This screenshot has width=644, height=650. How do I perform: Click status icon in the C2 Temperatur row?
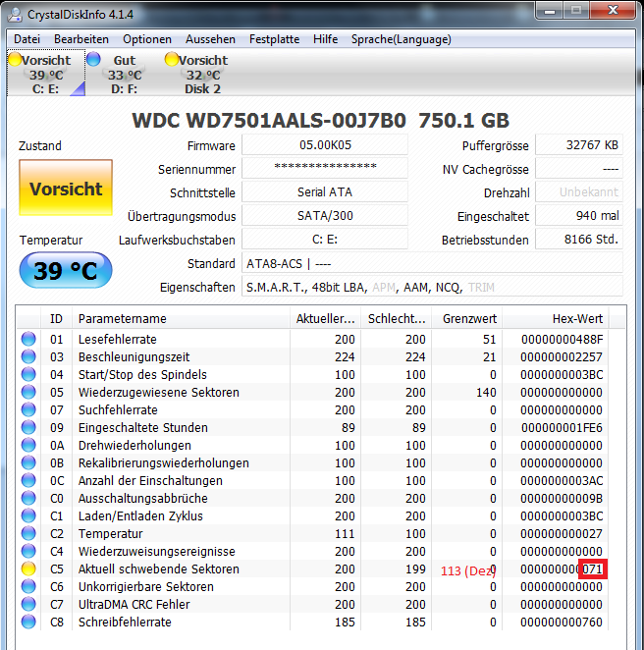[x=28, y=533]
